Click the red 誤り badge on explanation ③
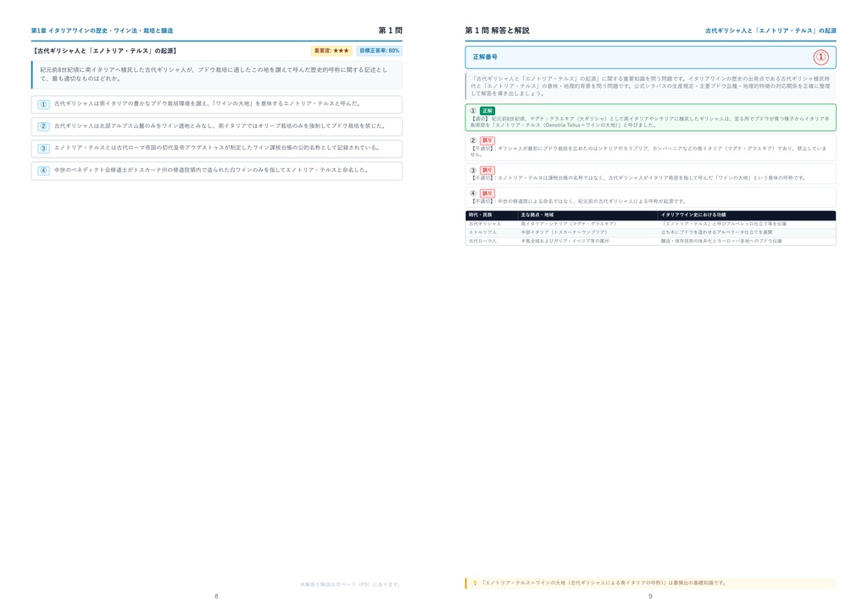 click(x=487, y=170)
